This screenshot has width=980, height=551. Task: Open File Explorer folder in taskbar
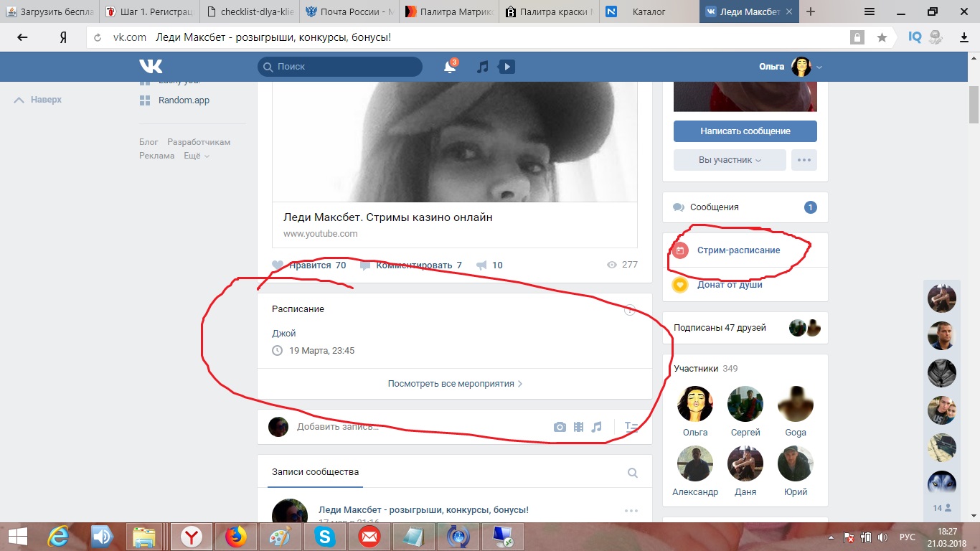pyautogui.click(x=144, y=536)
